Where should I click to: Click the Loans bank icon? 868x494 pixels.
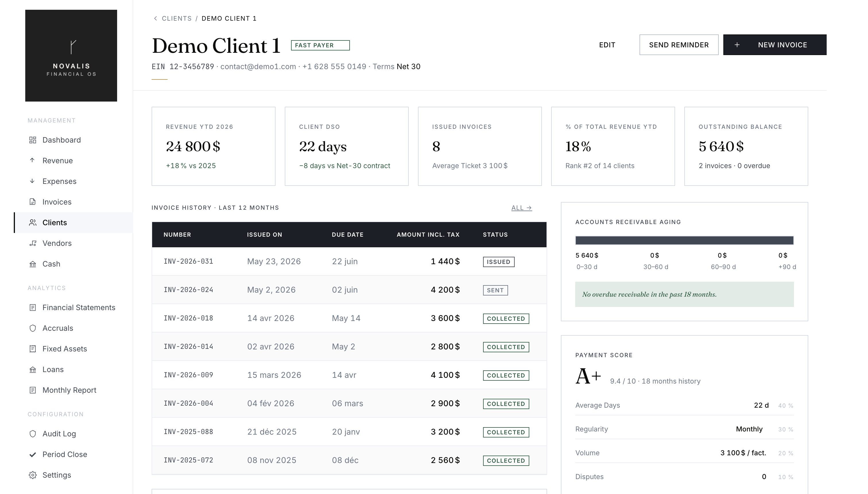pyautogui.click(x=33, y=369)
